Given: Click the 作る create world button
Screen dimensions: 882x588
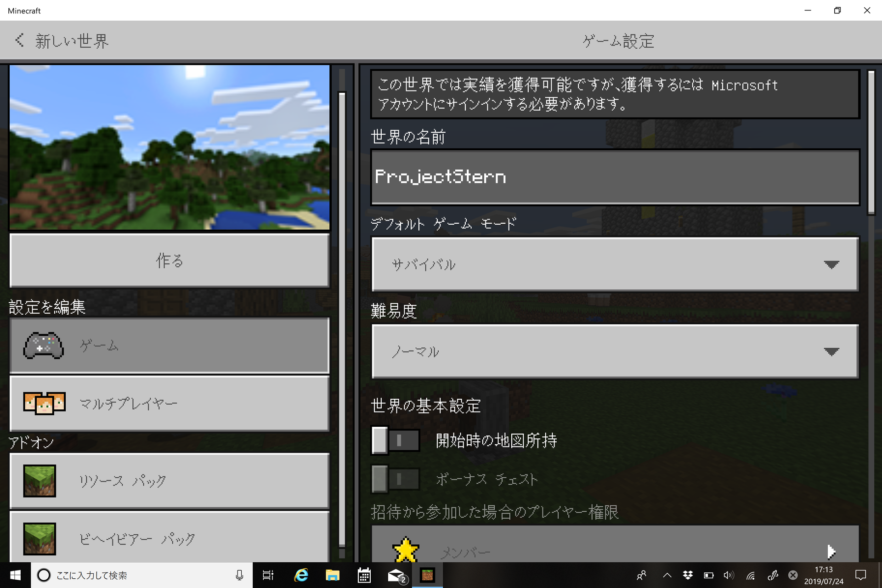Looking at the screenshot, I should pyautogui.click(x=170, y=260).
